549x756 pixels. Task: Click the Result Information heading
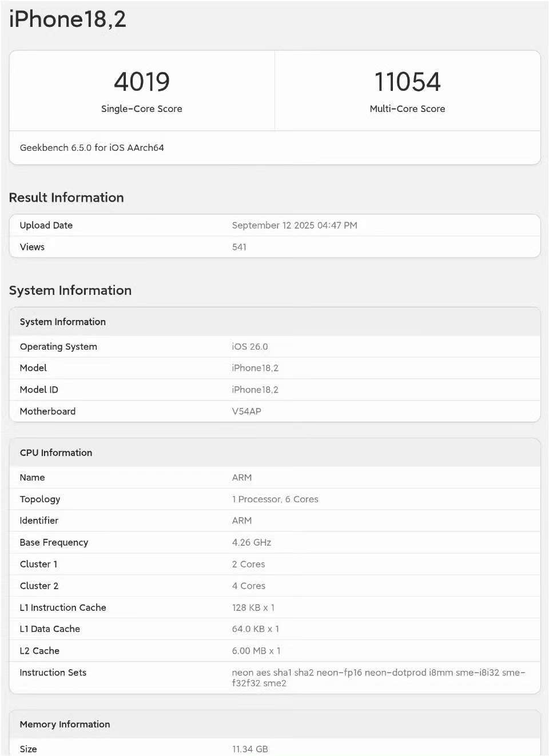66,198
